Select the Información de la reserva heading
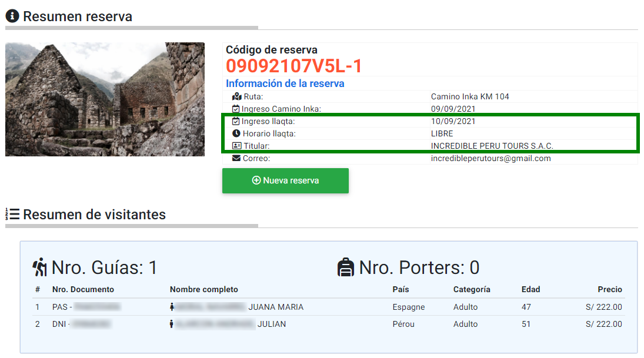Image resolution: width=644 pixels, height=358 pixels. pyautogui.click(x=285, y=83)
